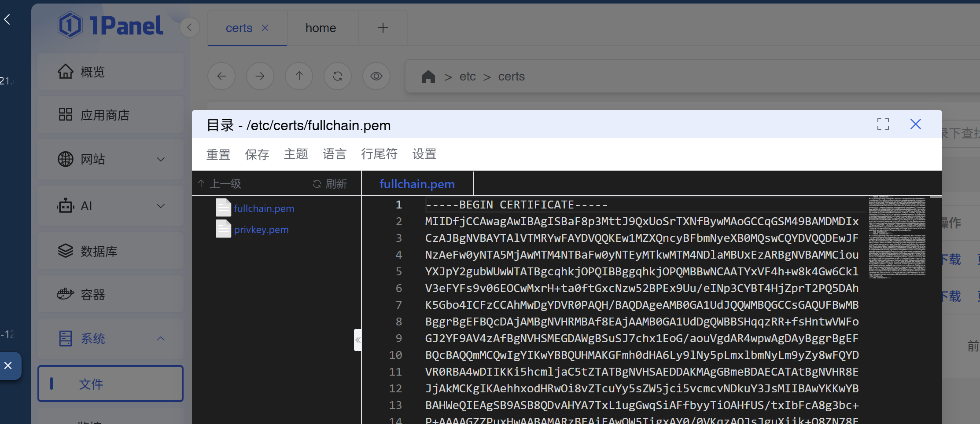Click 刷新 to refresh file tree
980x424 pixels.
[x=330, y=184]
